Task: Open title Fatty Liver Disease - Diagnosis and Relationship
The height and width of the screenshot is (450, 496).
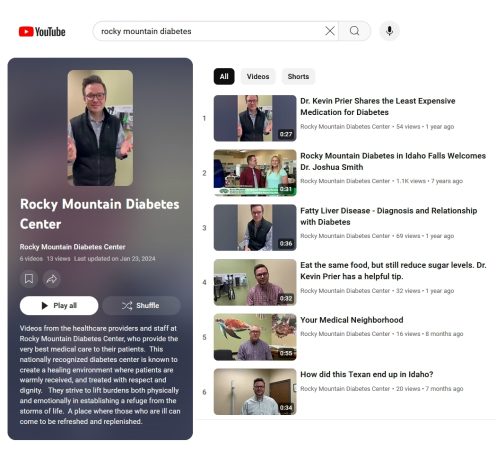Action: (x=389, y=216)
